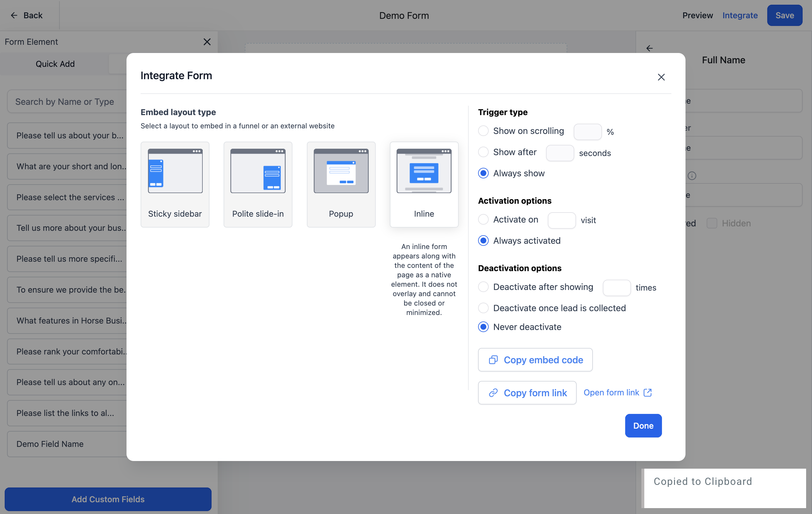This screenshot has width=812, height=514.
Task: Click the info icon in the right panel
Action: pos(692,175)
